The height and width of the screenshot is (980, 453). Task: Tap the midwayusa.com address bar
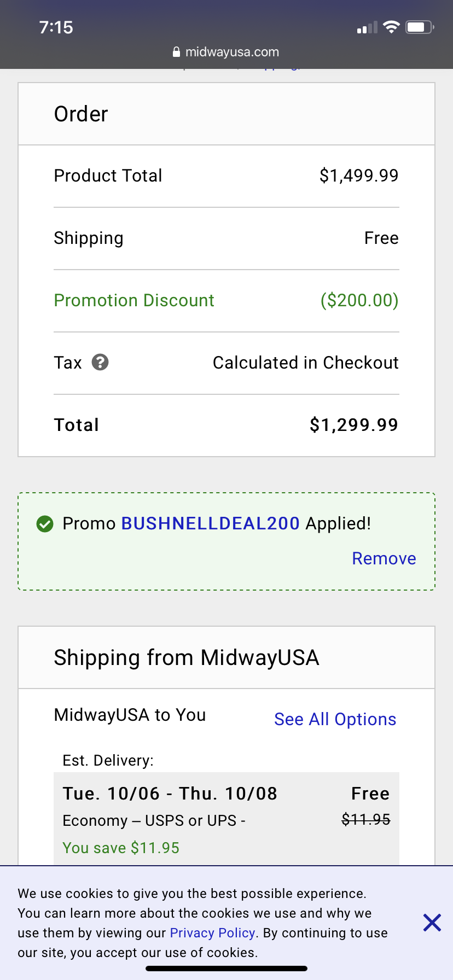point(226,52)
